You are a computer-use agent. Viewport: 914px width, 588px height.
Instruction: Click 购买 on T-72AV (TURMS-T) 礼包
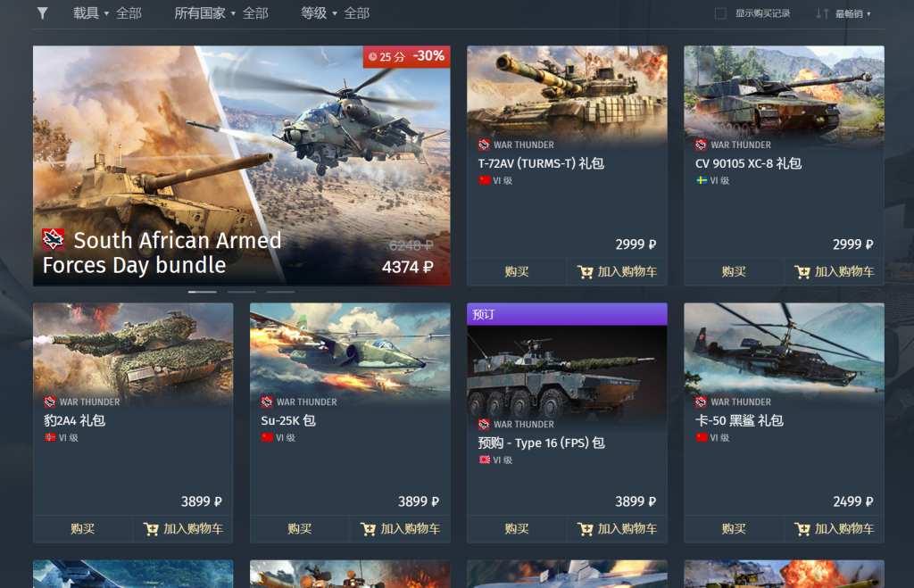[517, 271]
